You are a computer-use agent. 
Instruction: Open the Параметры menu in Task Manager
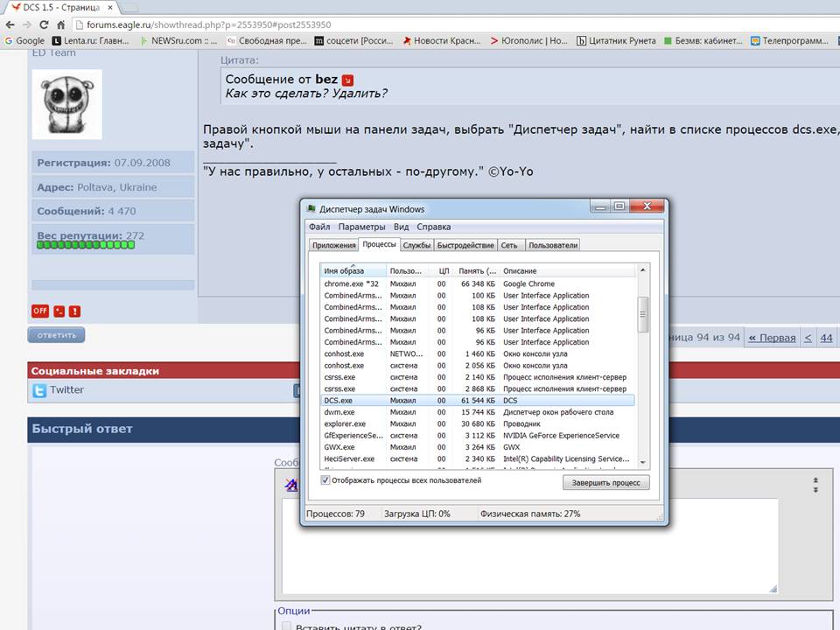361,227
